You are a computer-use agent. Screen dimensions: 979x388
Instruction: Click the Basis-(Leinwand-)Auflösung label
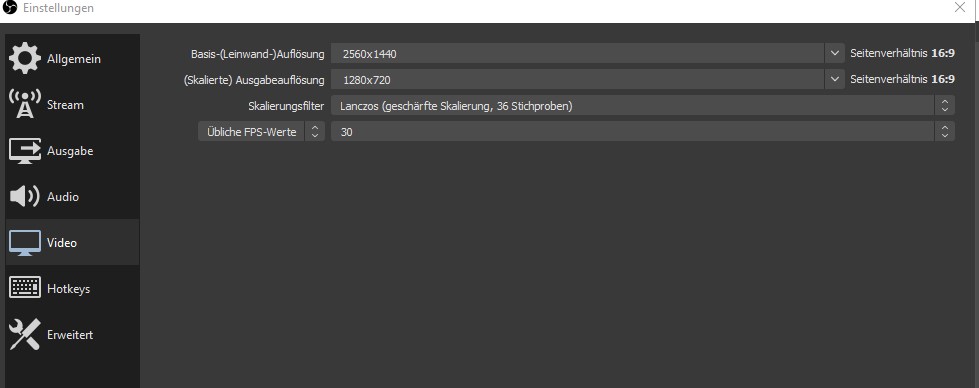pos(258,54)
